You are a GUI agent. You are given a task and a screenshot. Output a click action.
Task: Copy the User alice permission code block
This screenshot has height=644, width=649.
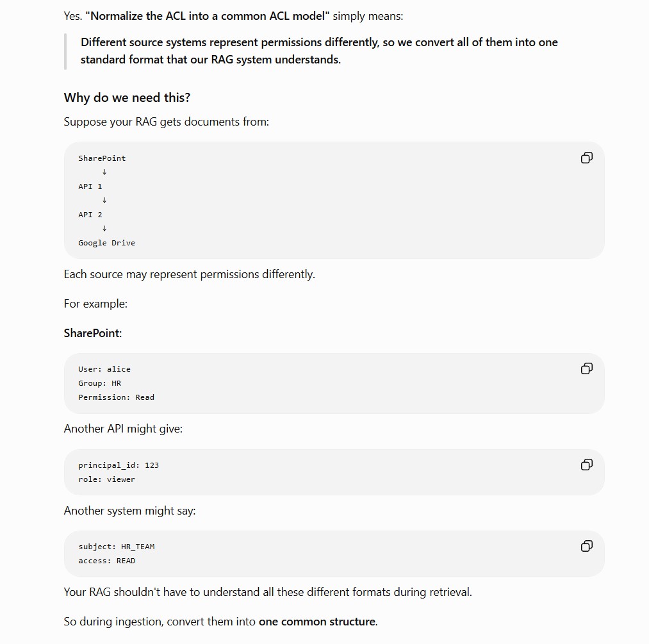[586, 368]
